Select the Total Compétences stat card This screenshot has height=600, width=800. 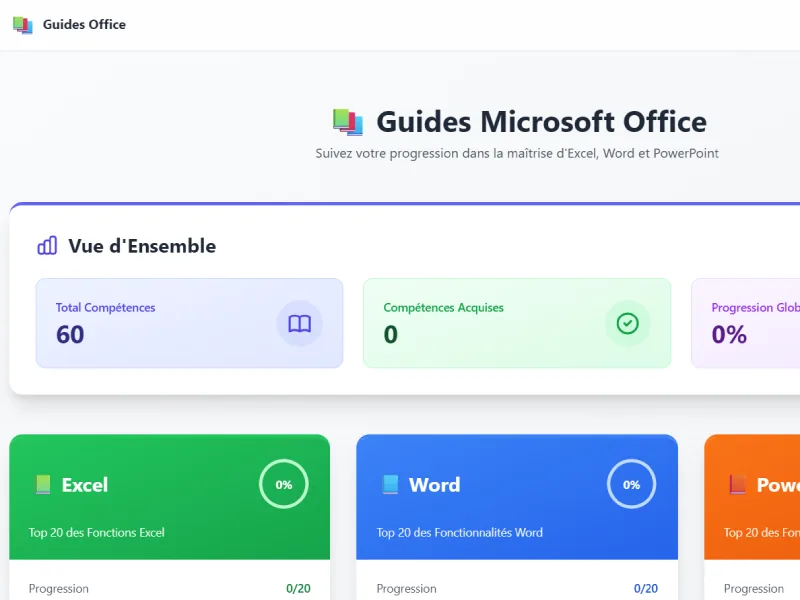(189, 323)
